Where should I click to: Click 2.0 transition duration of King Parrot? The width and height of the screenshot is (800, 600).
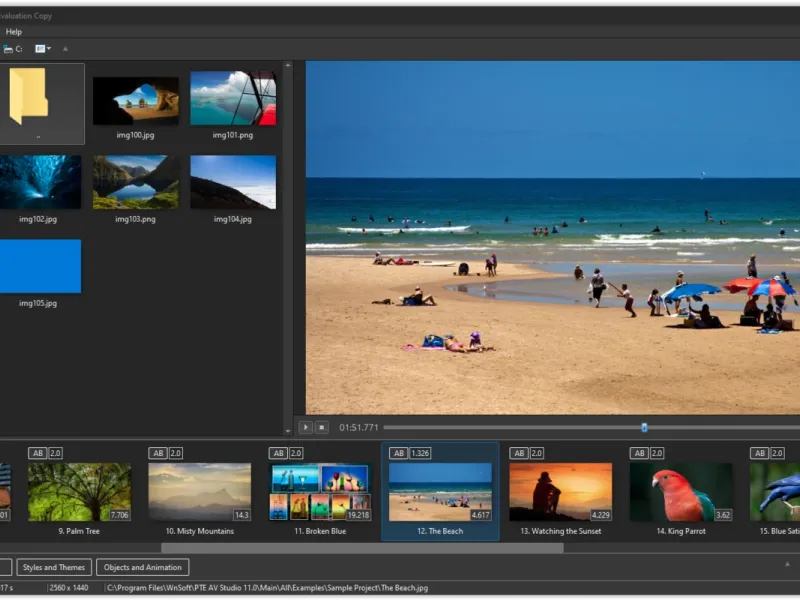point(657,453)
